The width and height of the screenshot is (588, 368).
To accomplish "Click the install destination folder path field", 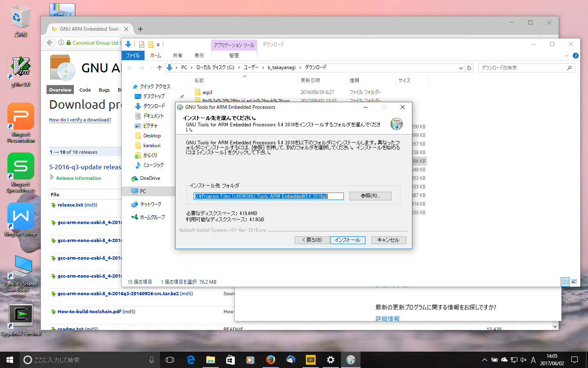I will pos(268,196).
